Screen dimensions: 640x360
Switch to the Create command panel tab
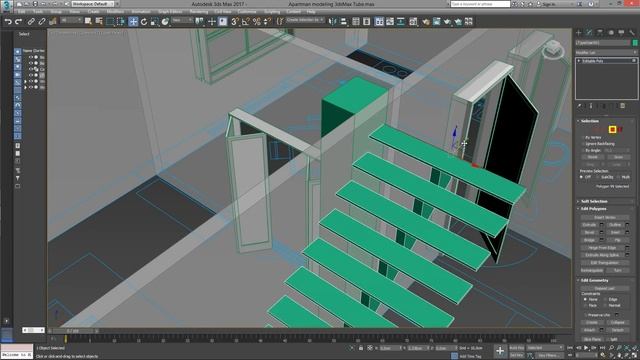tap(579, 32)
